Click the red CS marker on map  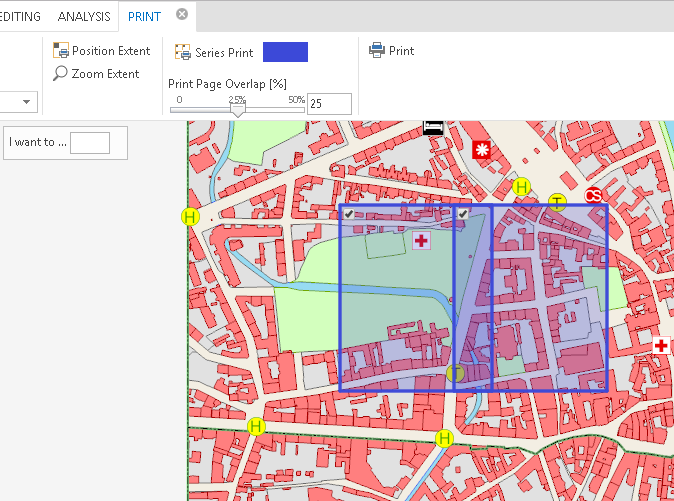point(593,195)
